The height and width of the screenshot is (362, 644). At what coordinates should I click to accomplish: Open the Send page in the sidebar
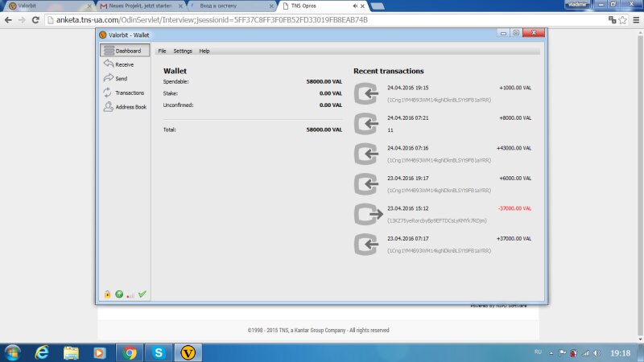(121, 79)
